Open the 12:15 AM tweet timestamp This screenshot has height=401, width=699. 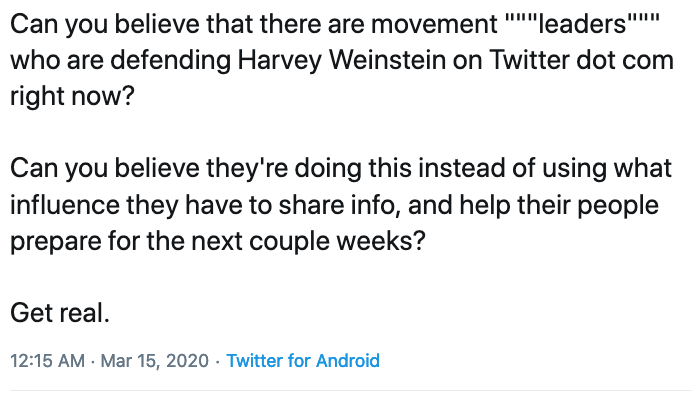(47, 361)
